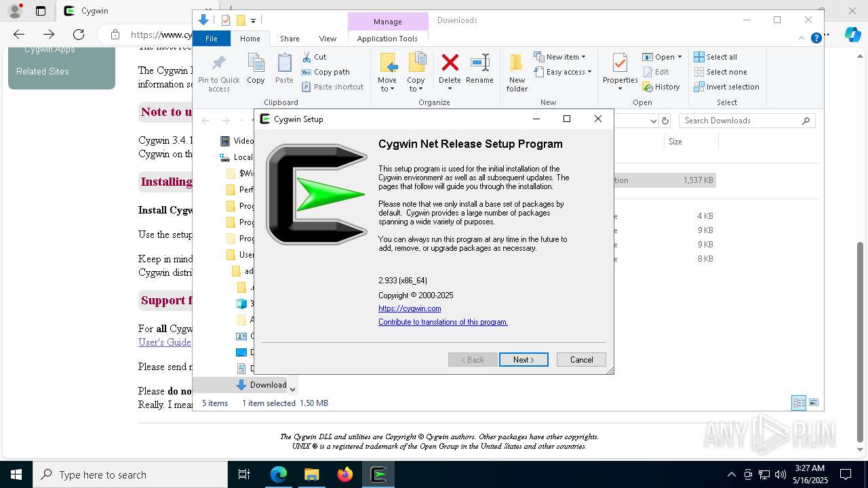Screen dimensions: 868x488
Task: Open the notification center icon
Action: click(846, 474)
